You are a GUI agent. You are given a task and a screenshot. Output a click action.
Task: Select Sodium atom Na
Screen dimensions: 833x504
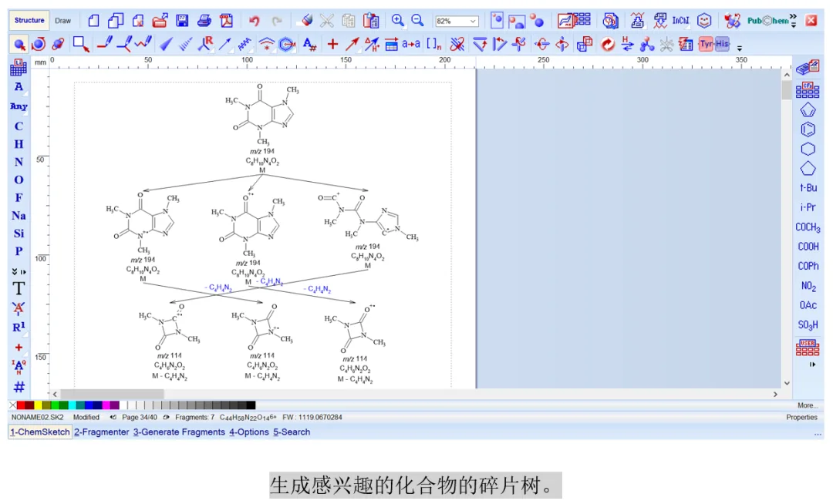click(19, 216)
